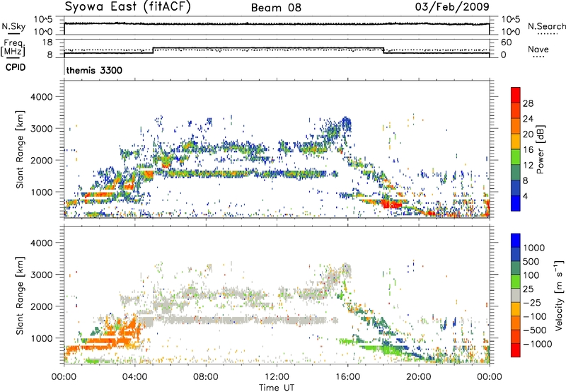
Task: Click "Slant Range [km]" label of Velocity panel
Action: click(20, 296)
